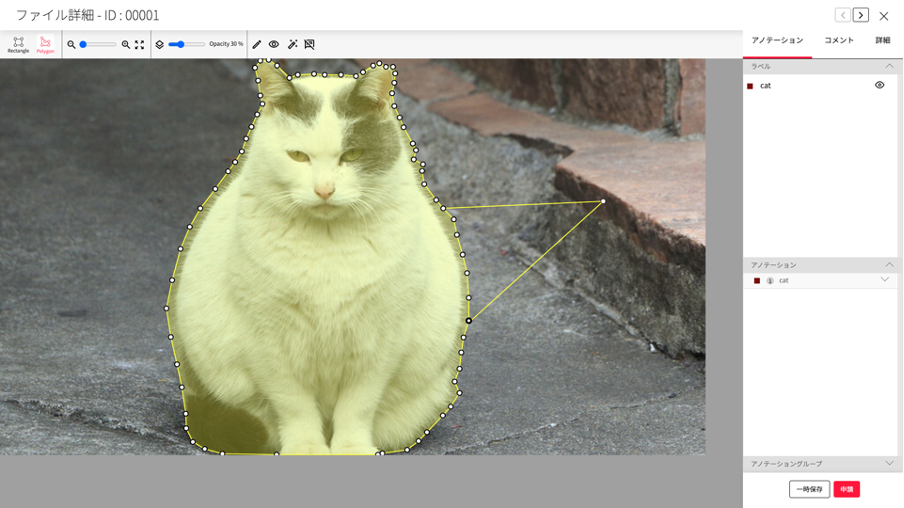Click the 一時保存 button

(x=809, y=489)
